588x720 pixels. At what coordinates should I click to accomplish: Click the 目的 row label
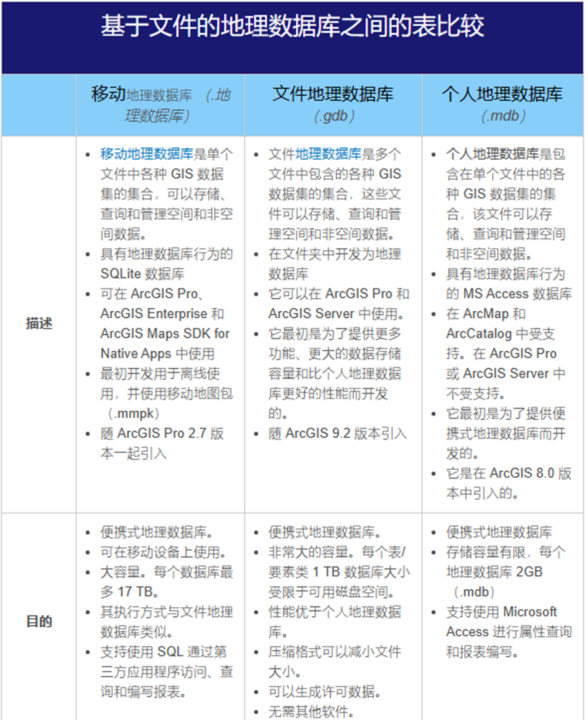[39, 621]
